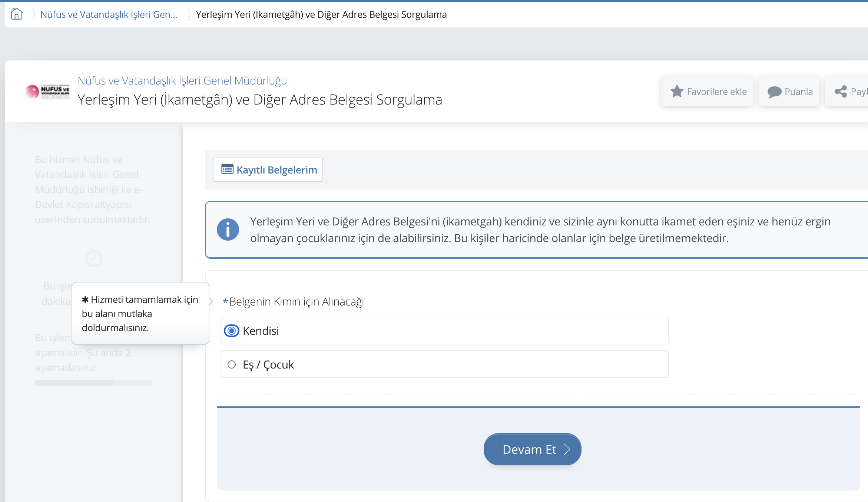Viewport: 868px width, 502px height.
Task: Click the speech bubble icon next to Puanla
Action: 775,91
